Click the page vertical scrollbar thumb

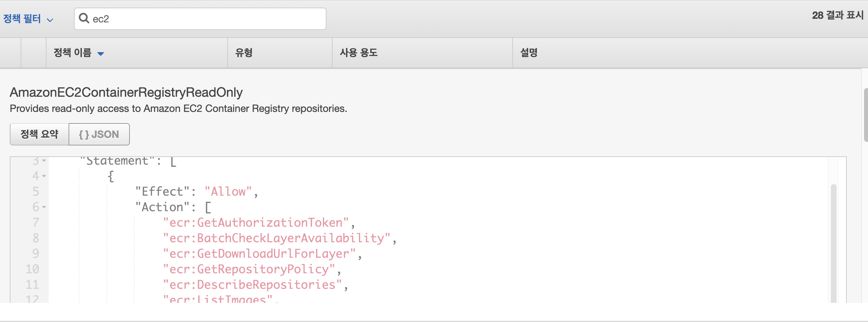[866, 115]
